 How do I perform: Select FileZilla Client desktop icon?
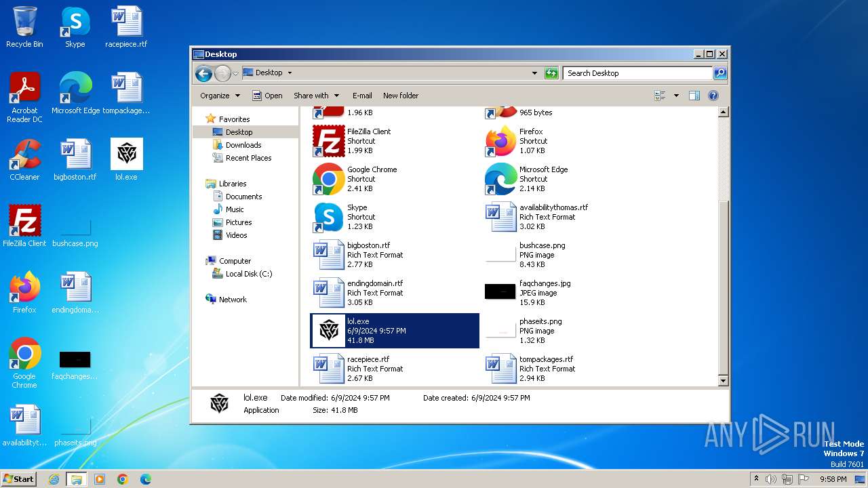click(x=24, y=226)
